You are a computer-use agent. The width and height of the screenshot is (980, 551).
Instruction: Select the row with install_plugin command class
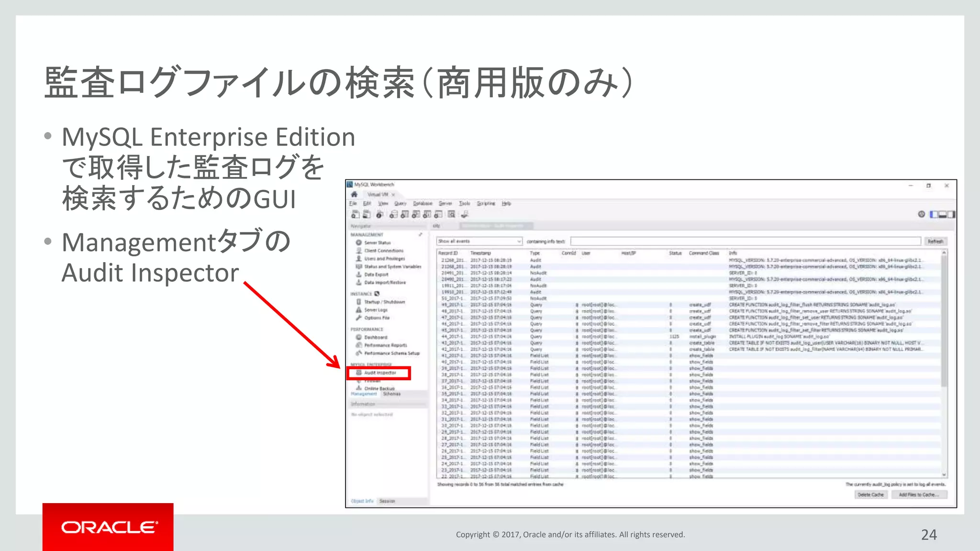[x=690, y=337]
